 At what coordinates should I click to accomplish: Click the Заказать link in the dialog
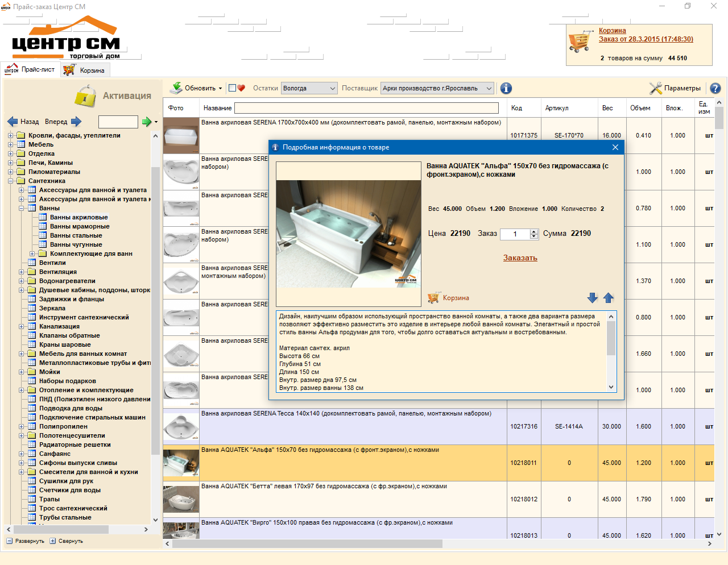pos(520,257)
